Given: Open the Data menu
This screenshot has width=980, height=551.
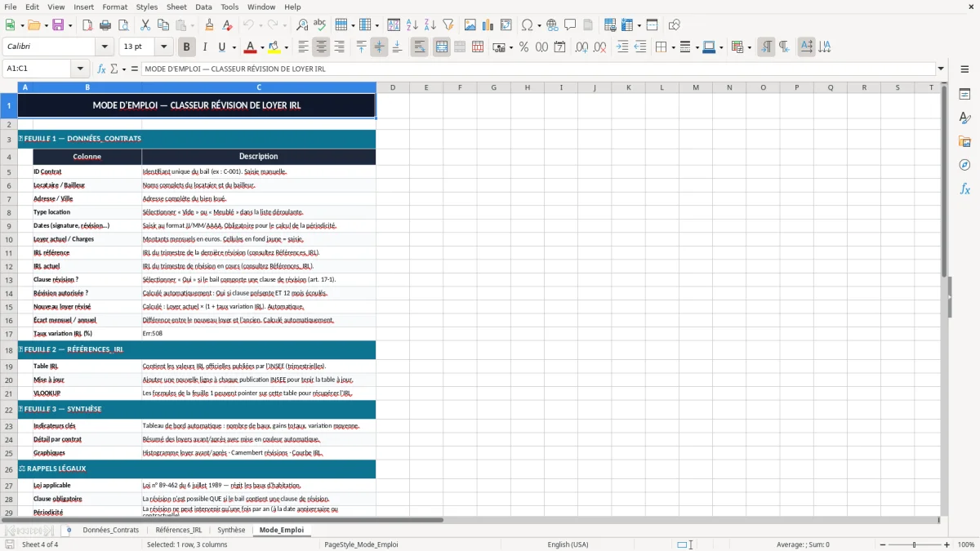Looking at the screenshot, I should (203, 7).
